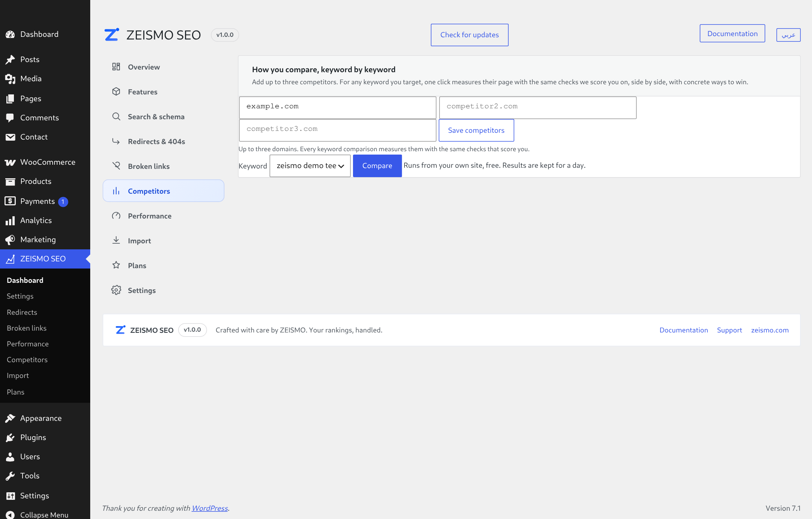Click the Marketing megaphone icon

click(x=10, y=240)
